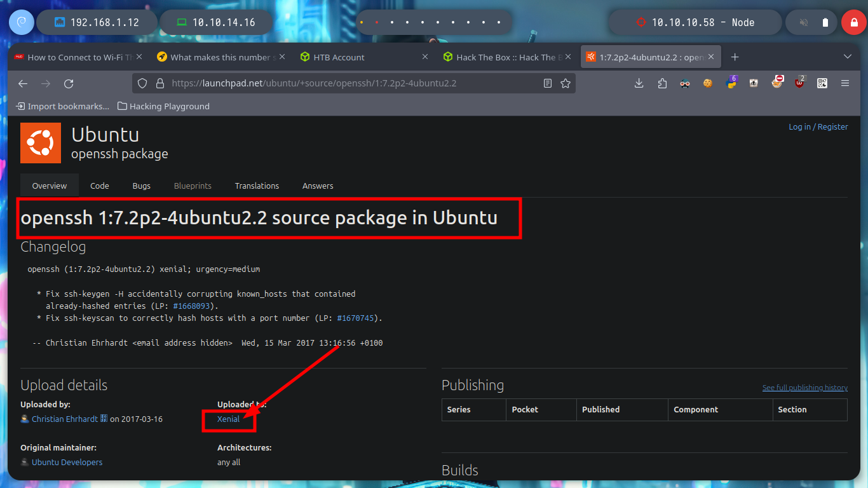Open the Firefox hamburger menu
868x488 pixels.
(845, 83)
